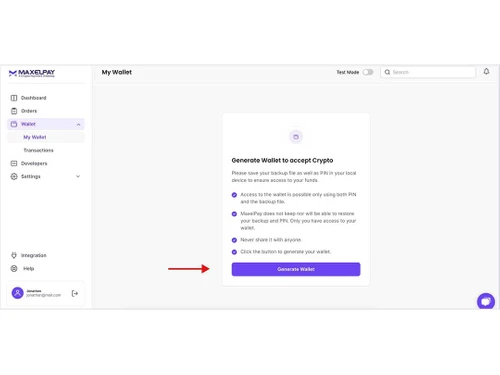
Task: Click the Developers icon
Action: (x=14, y=163)
